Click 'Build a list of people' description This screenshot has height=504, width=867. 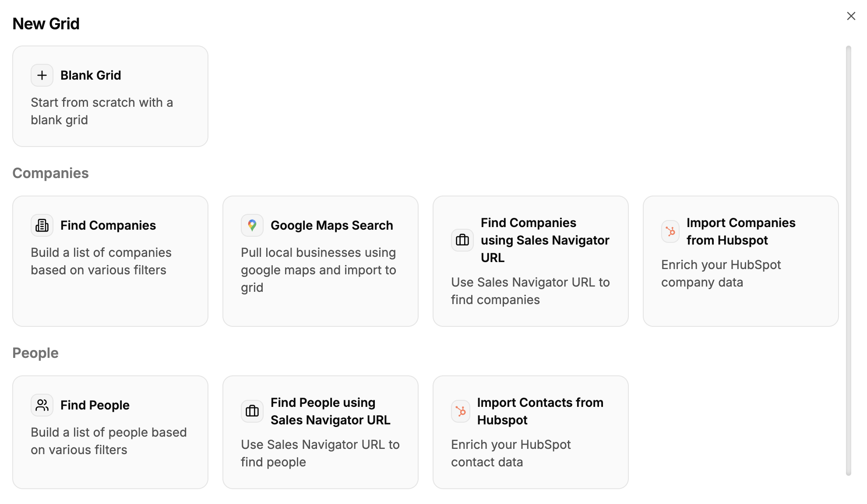click(109, 441)
